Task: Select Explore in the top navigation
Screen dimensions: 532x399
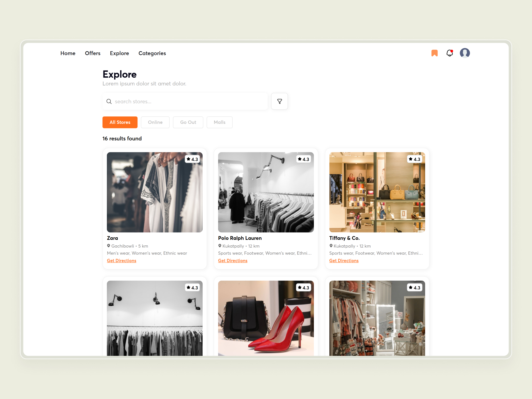Action: click(119, 53)
